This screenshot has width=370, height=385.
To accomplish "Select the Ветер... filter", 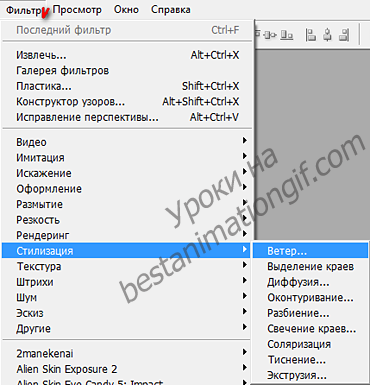I will (310, 251).
